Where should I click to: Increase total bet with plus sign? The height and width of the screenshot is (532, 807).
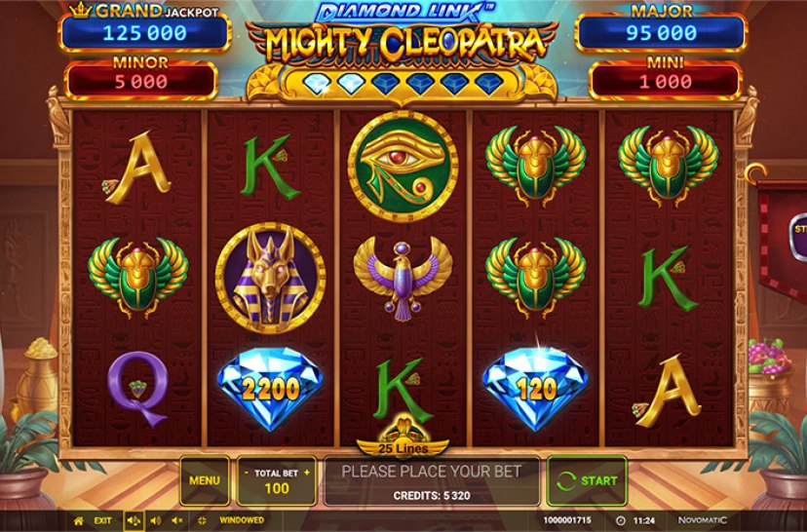307,473
